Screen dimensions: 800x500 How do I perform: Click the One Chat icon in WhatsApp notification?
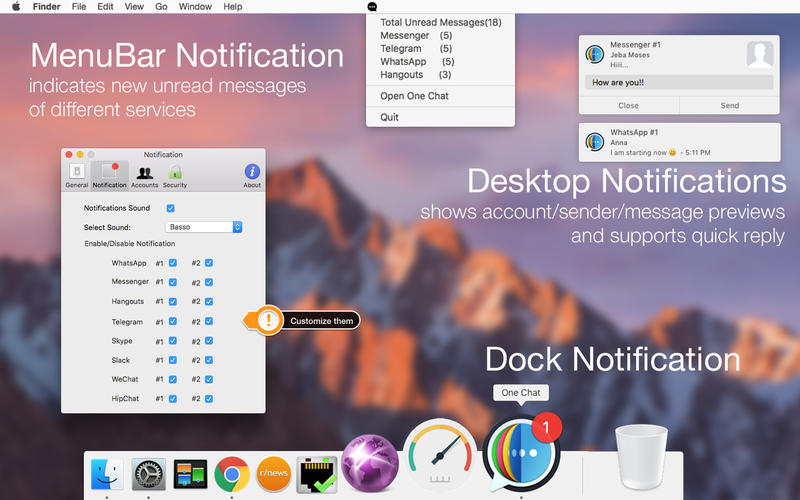point(594,141)
